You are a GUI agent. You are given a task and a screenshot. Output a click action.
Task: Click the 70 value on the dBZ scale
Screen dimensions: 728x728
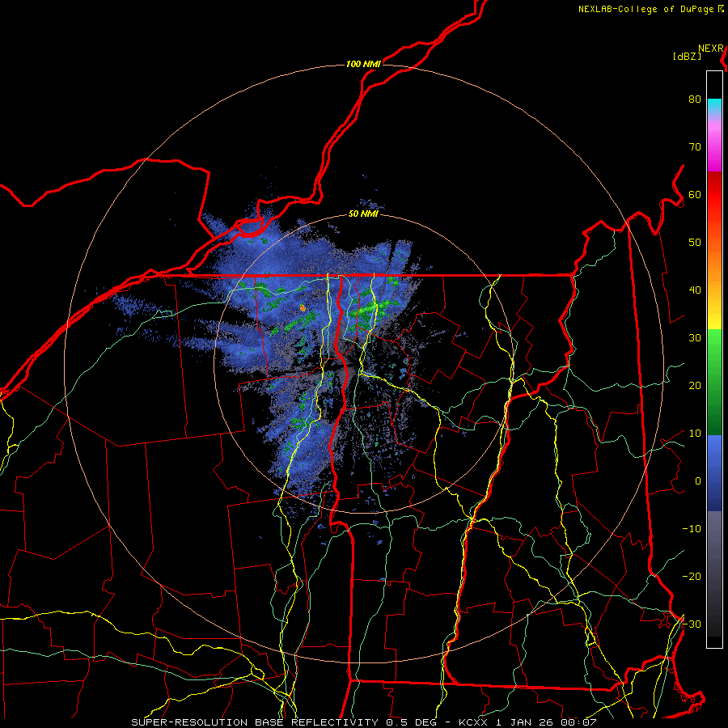coord(695,147)
